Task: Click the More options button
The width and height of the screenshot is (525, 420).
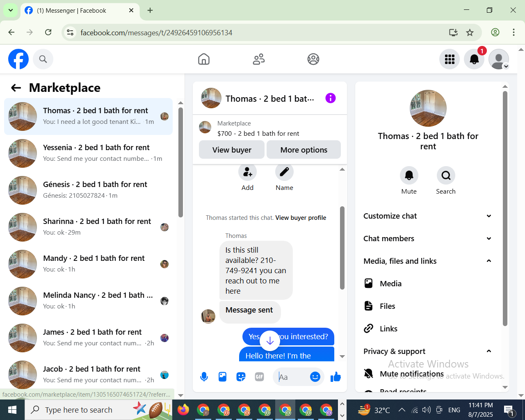Action: [304, 150]
